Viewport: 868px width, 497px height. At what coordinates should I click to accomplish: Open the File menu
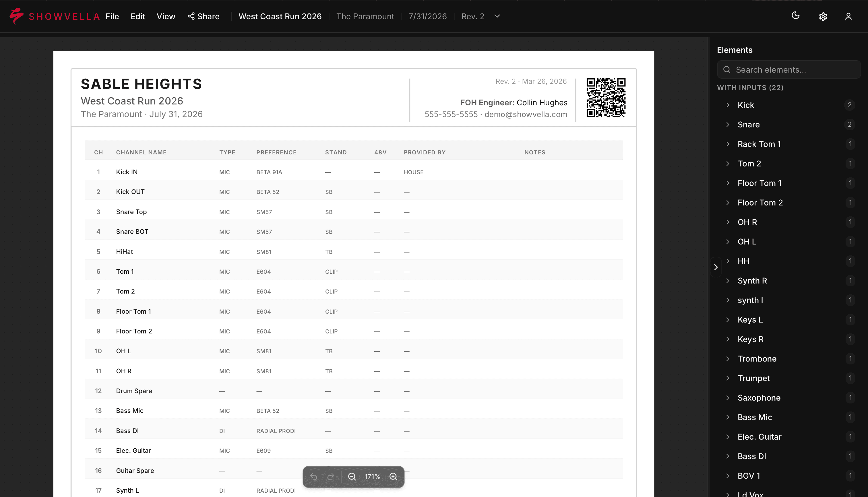point(112,16)
